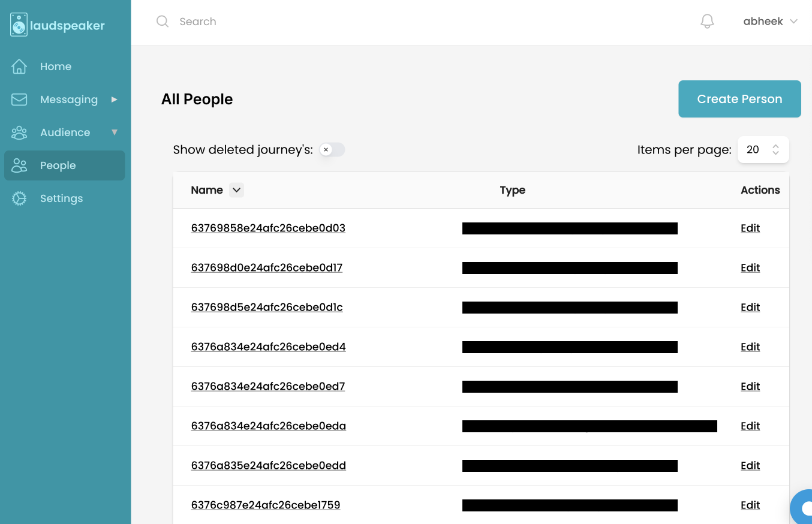812x524 pixels.
Task: Click the People icon in sidebar
Action: coord(19,165)
